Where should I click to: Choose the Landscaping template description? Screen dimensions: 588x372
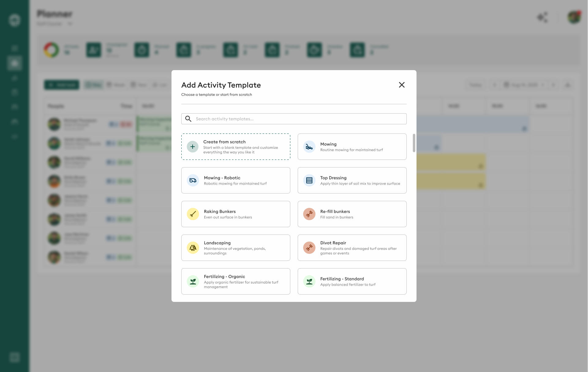pos(235,251)
